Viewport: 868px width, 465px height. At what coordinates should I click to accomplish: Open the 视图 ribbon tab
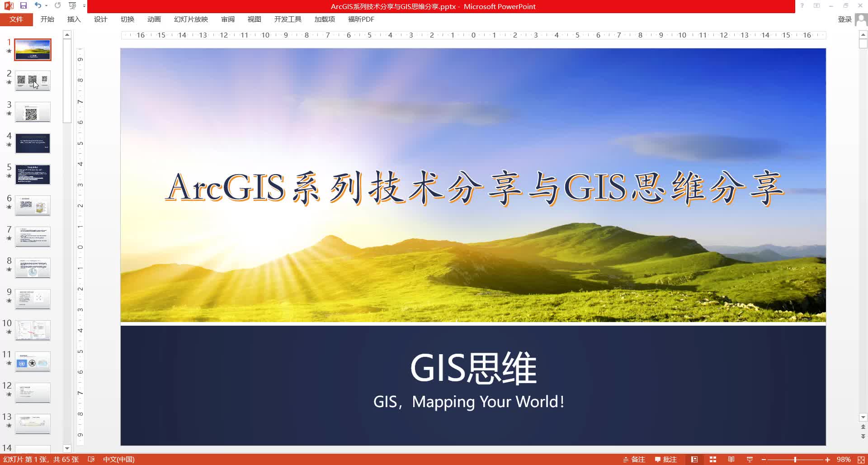255,19
